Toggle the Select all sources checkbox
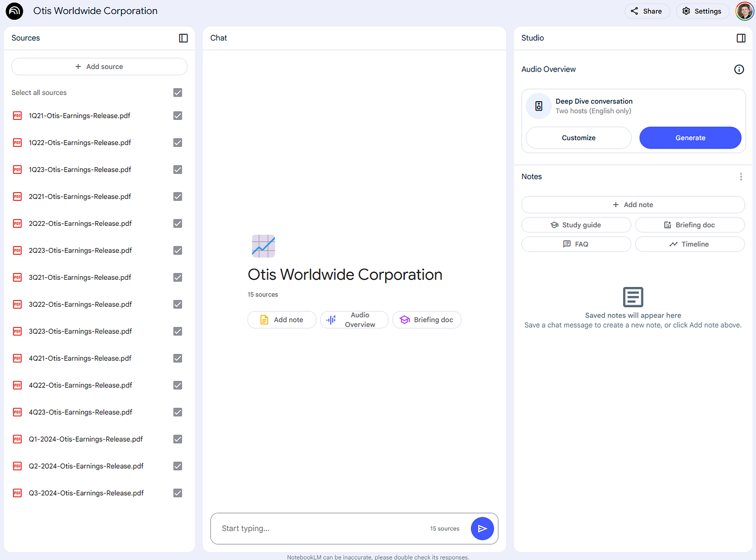Screen dimensions: 756x560 click(x=178, y=93)
